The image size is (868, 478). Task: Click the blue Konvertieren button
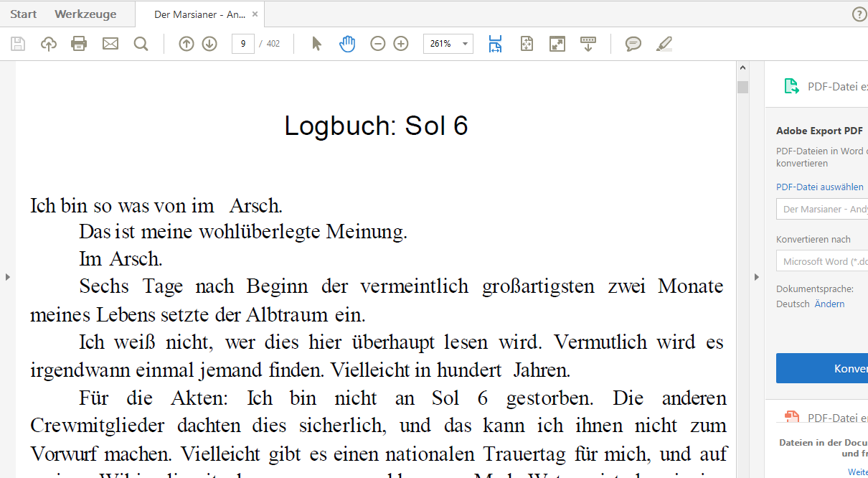pos(822,368)
